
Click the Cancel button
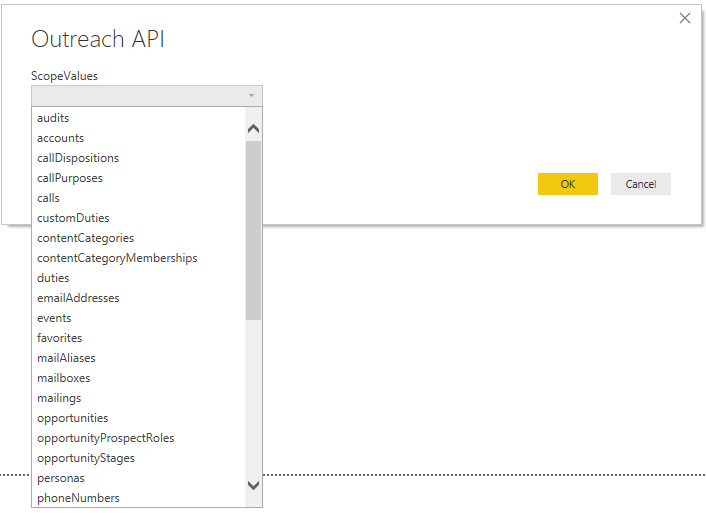pyautogui.click(x=641, y=184)
